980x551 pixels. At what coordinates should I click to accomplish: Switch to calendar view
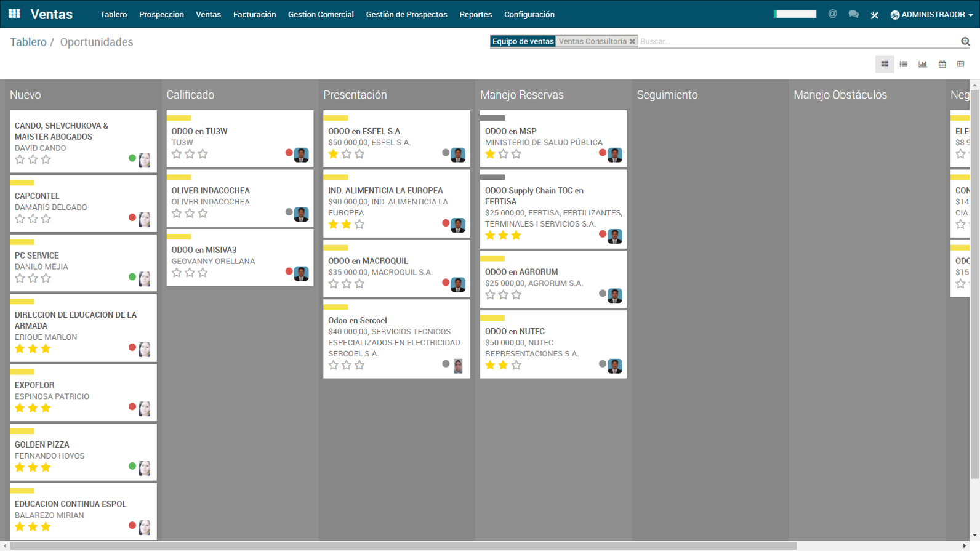[x=942, y=64]
